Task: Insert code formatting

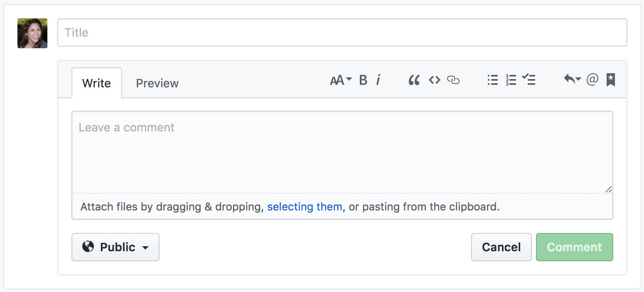Action: [435, 80]
